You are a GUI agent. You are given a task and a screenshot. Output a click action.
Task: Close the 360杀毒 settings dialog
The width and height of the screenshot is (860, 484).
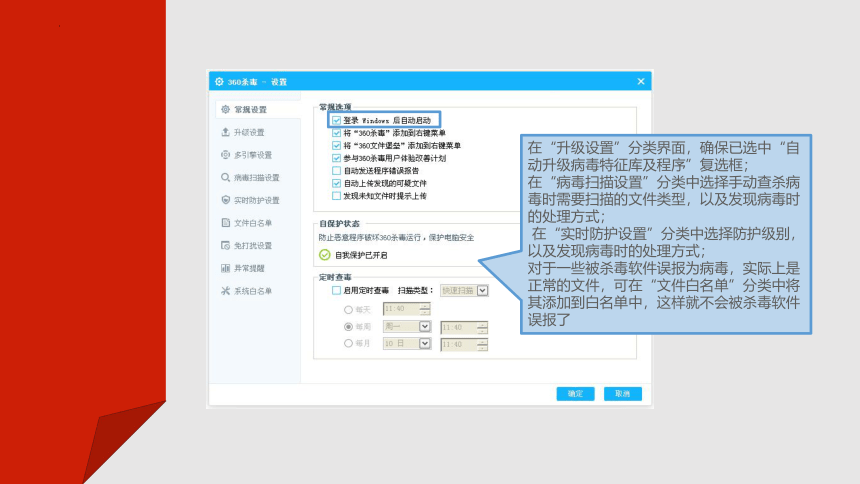point(641,81)
